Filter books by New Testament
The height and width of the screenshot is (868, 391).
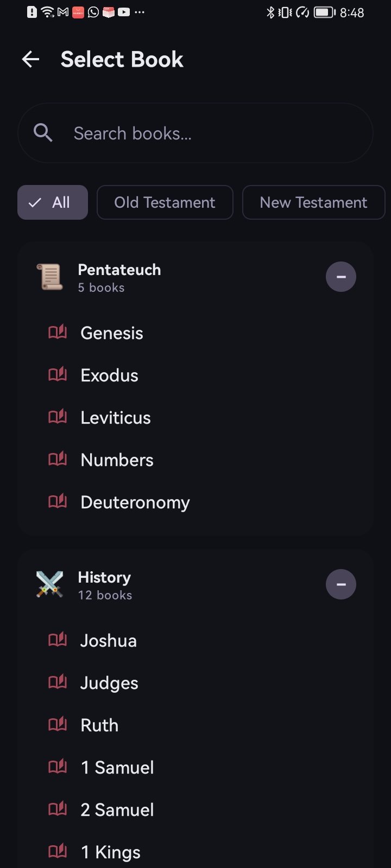coord(313,202)
